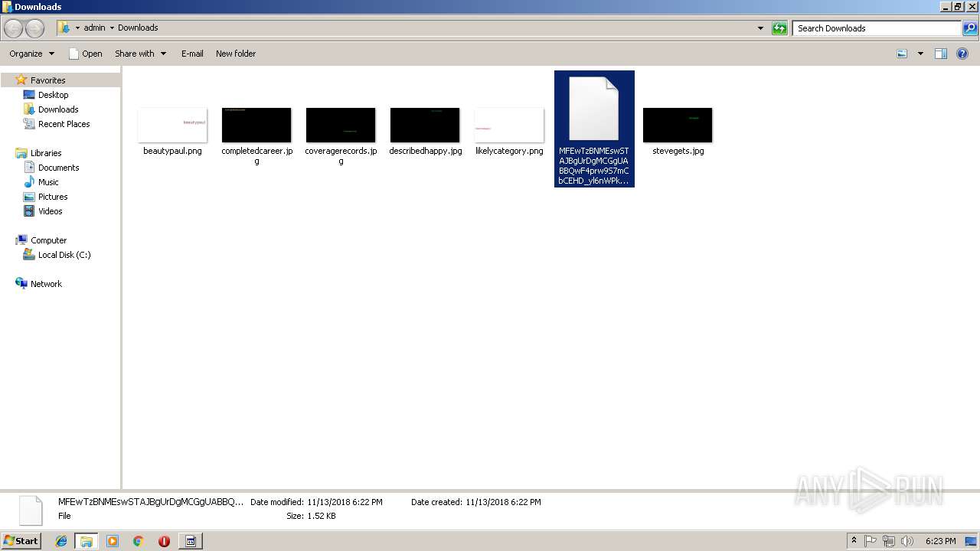Click the Open toolbar button
Viewport: 980px width, 551px height.
pyautogui.click(x=85, y=54)
